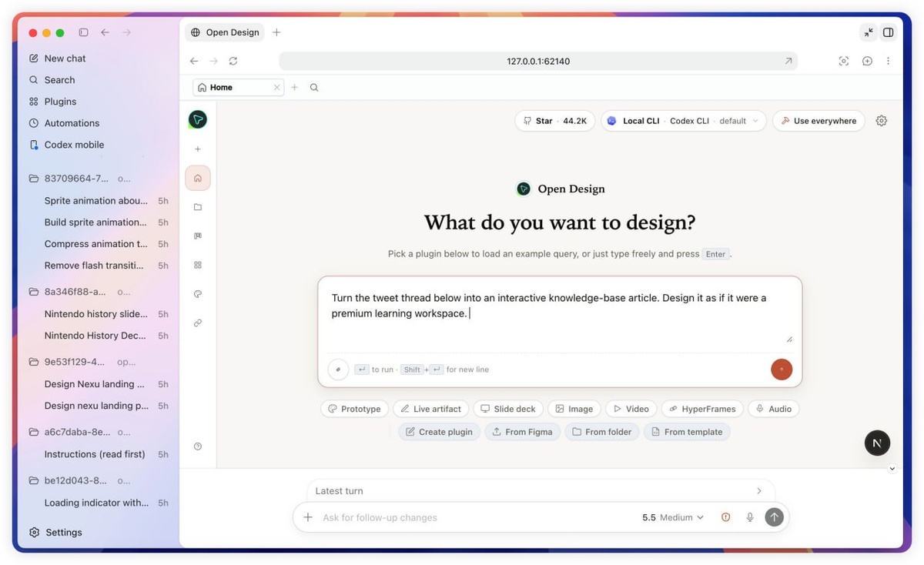Open the link icon in the left rail
This screenshot has width=924, height=565.
(198, 323)
